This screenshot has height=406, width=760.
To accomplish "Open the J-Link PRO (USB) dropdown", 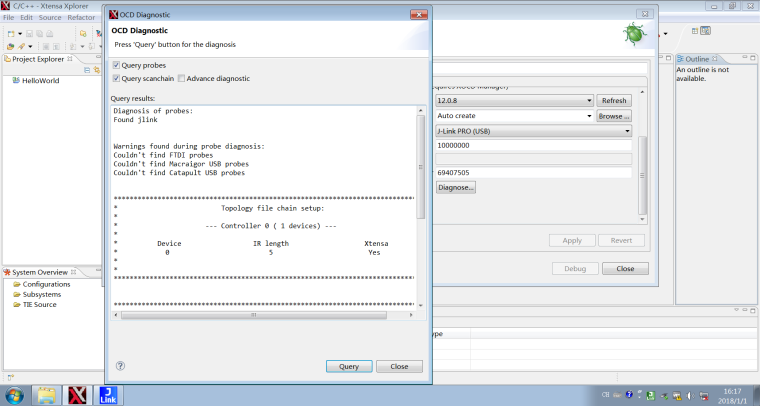I will pyautogui.click(x=534, y=131).
